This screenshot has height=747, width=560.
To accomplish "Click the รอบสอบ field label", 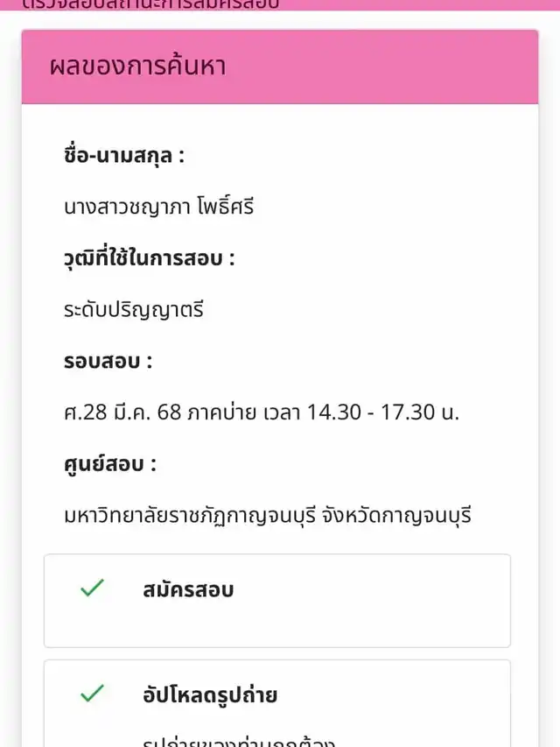I will [x=108, y=362].
